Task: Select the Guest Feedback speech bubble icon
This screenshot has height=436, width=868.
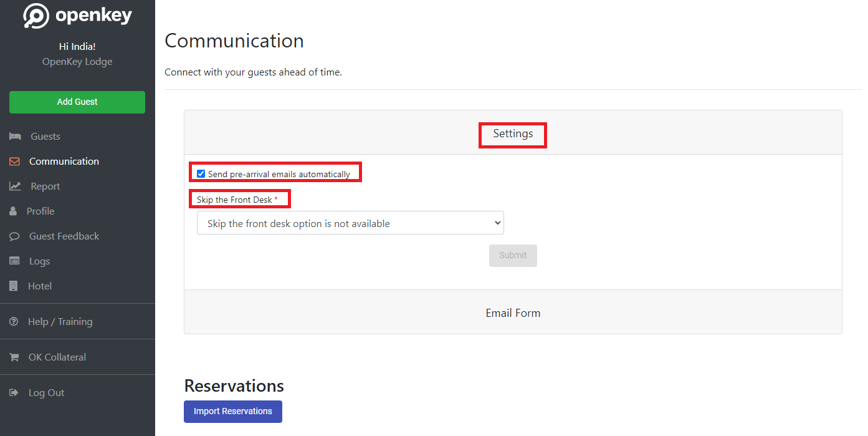Action: point(14,236)
